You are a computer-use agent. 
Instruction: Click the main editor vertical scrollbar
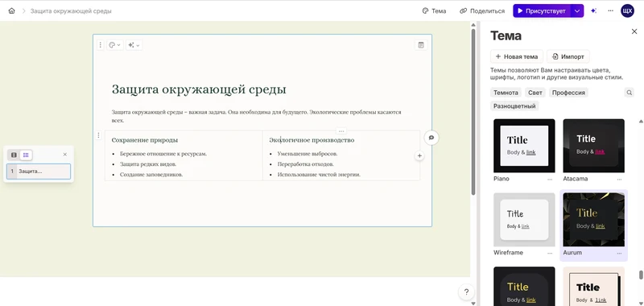[x=473, y=112]
